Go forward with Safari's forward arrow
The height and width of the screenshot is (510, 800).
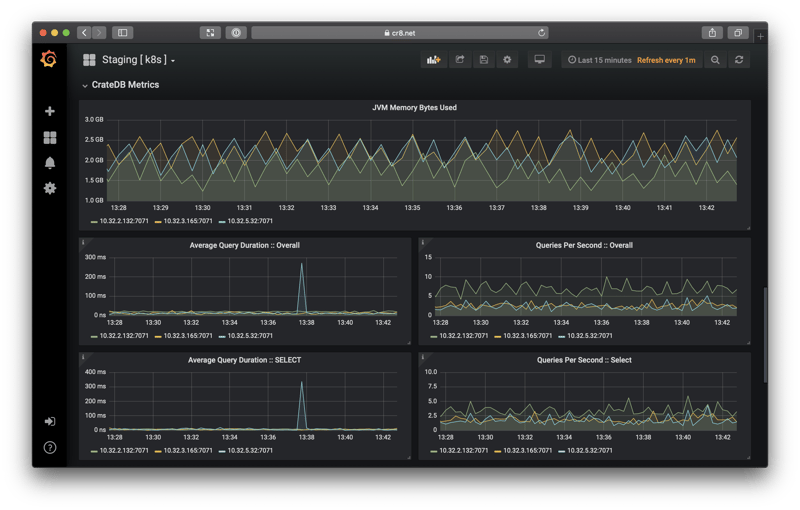tap(99, 33)
